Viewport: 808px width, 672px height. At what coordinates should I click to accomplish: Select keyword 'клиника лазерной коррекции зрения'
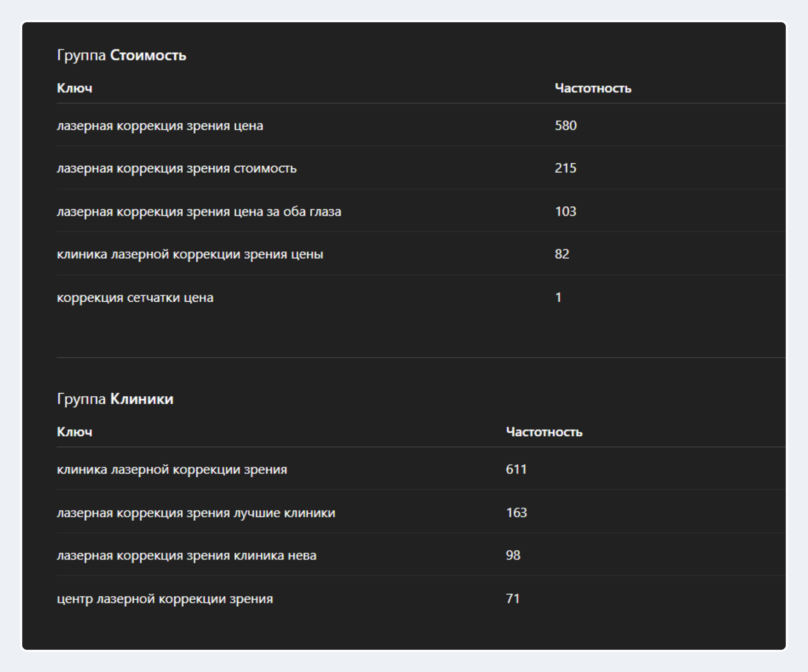[172, 469]
